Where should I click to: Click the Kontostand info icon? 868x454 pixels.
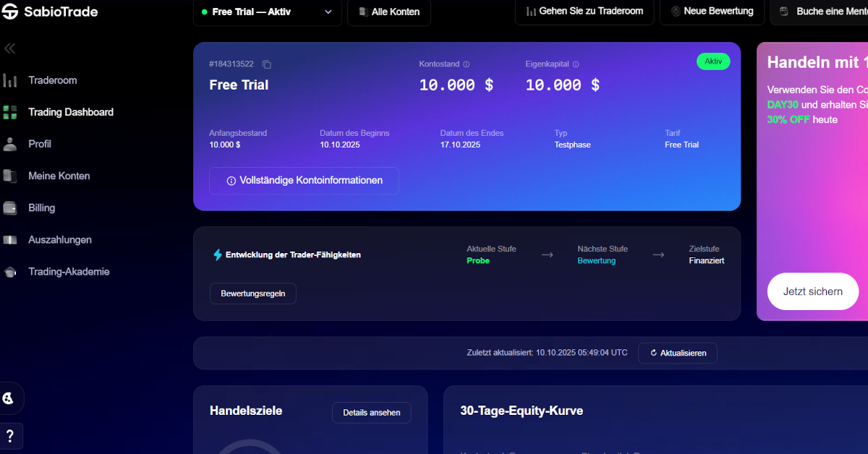pyautogui.click(x=467, y=64)
